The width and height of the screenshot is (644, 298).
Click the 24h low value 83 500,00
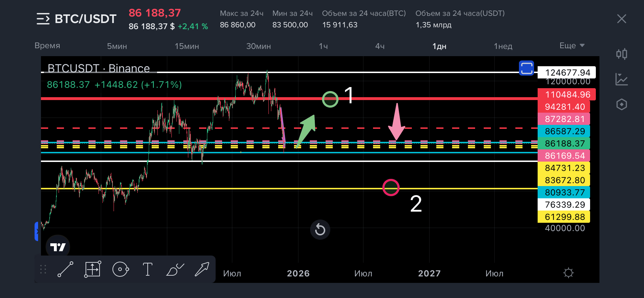[290, 25]
